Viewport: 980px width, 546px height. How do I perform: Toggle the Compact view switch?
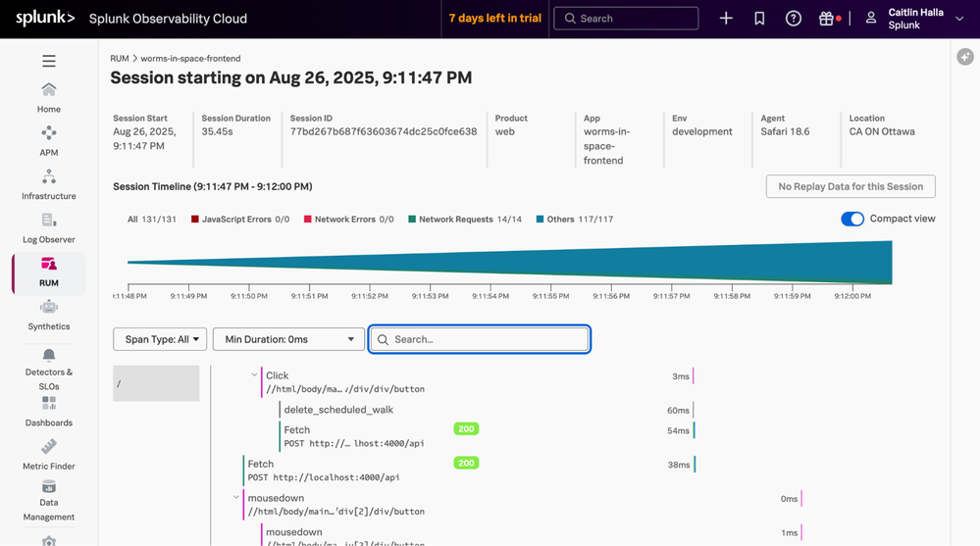tap(851, 219)
